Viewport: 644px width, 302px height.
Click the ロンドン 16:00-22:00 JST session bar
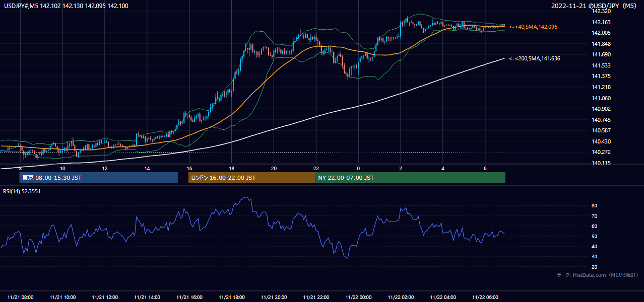pos(251,178)
